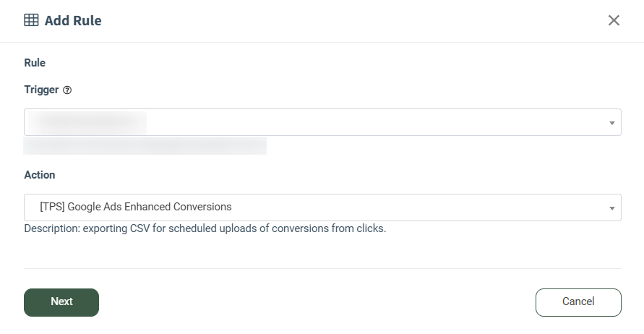644x334 pixels.
Task: Click the Action field label
Action: click(x=40, y=175)
